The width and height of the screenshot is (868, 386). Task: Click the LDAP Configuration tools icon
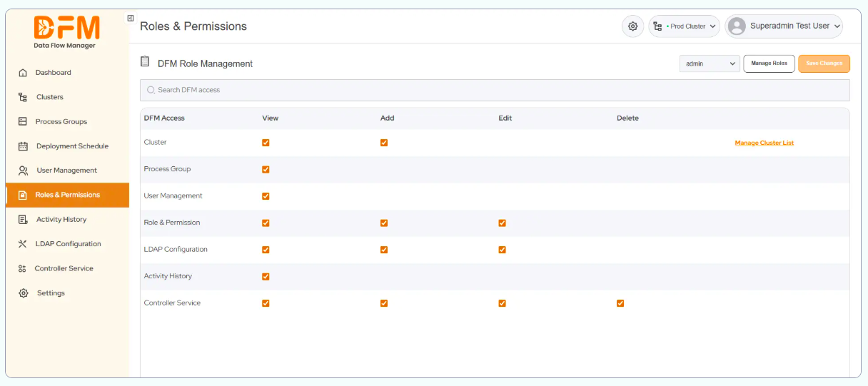coord(23,244)
